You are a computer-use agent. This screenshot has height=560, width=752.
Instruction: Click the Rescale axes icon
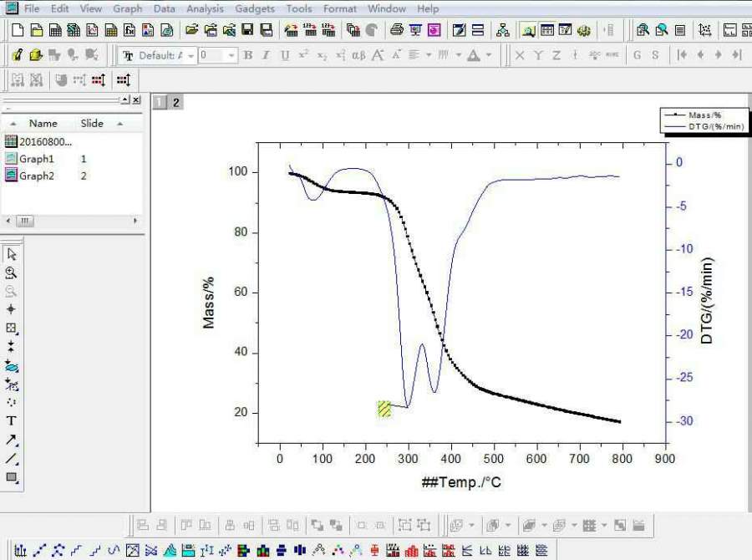click(704, 30)
